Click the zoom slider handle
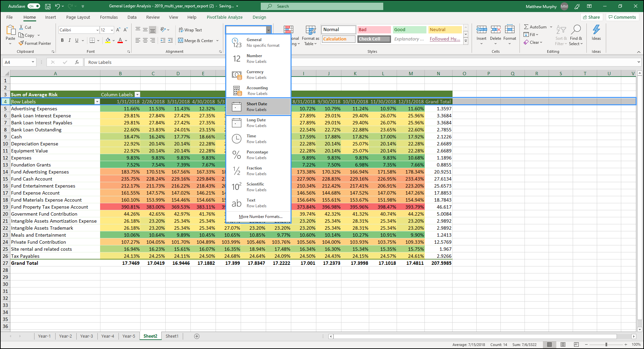This screenshot has width=644, height=349. (606, 344)
